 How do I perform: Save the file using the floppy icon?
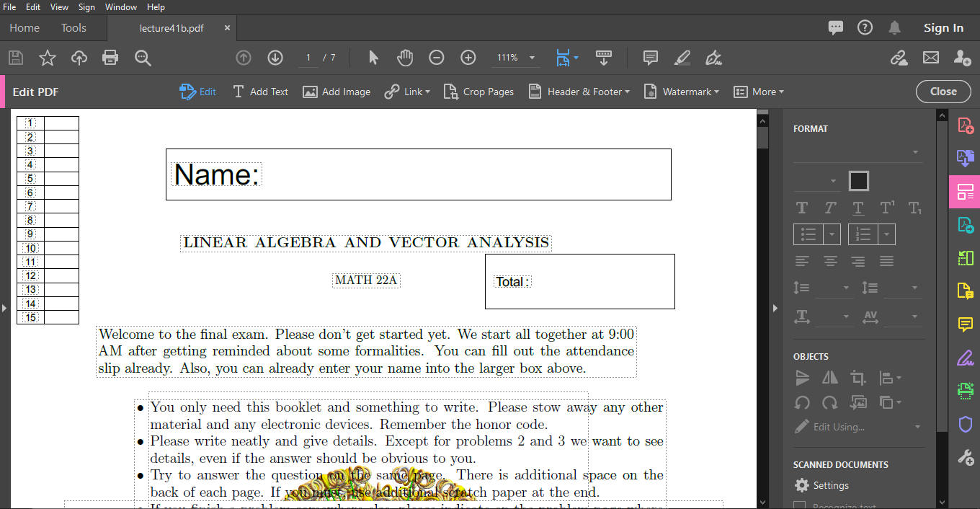coord(15,58)
